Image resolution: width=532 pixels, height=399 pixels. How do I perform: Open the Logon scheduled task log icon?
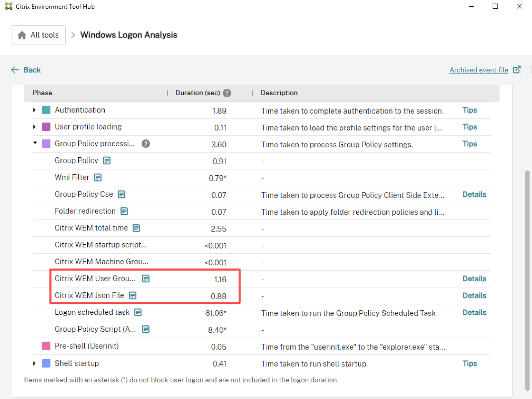[138, 312]
